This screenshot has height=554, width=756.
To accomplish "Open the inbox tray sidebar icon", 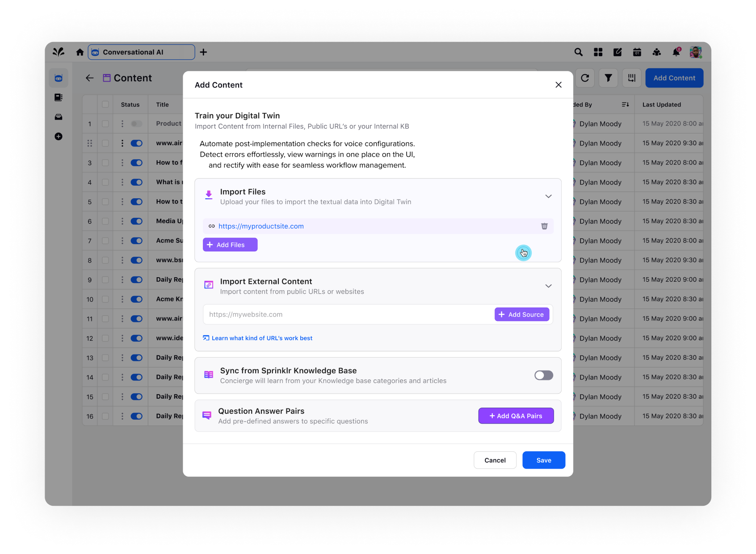I will click(59, 117).
